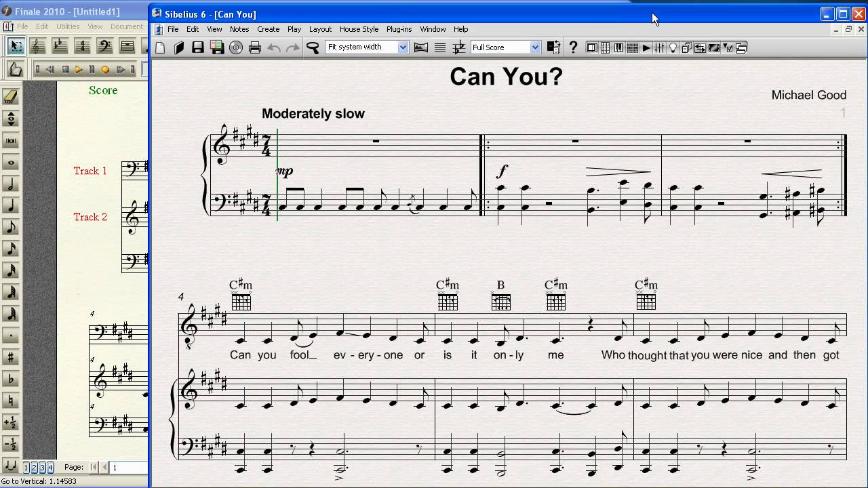Stop playback with Finale's stop button
The height and width of the screenshot is (488, 868).
click(66, 69)
